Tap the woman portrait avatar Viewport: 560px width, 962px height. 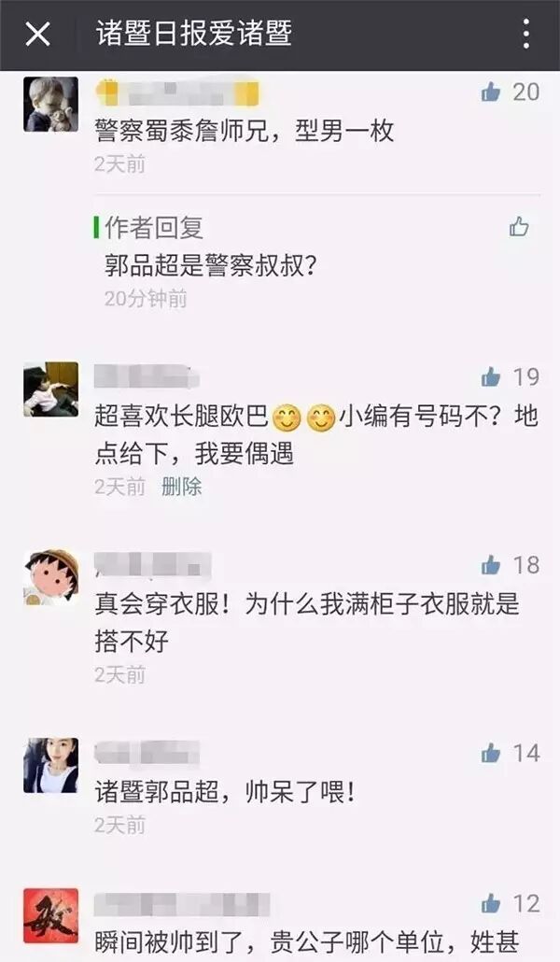[x=51, y=765]
